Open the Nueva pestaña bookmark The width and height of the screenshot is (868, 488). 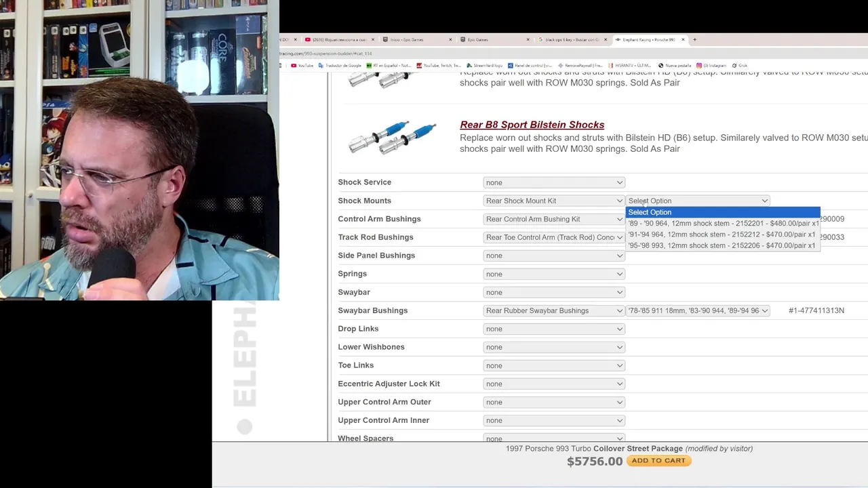pyautogui.click(x=674, y=66)
